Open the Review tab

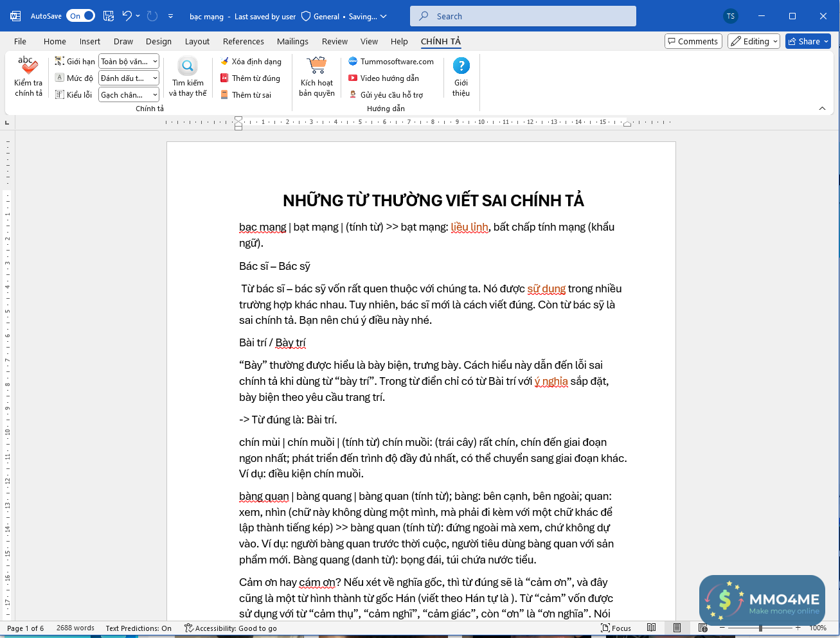(x=335, y=41)
